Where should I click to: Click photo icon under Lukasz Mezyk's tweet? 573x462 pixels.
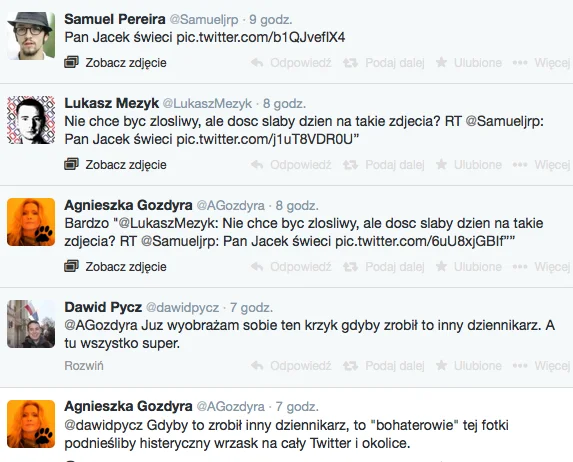pyautogui.click(x=72, y=164)
